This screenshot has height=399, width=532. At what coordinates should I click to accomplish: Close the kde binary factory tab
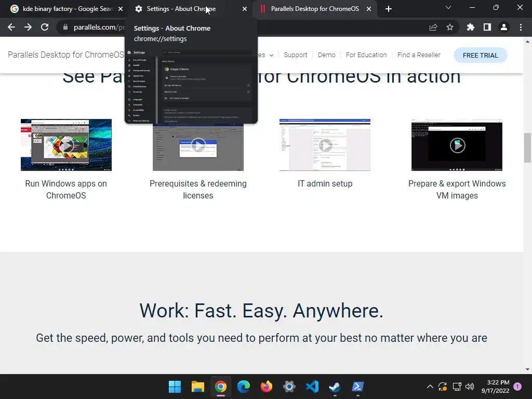(121, 9)
